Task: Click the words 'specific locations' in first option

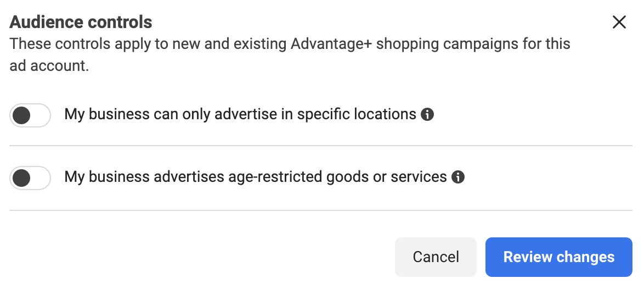Action: click(x=357, y=114)
